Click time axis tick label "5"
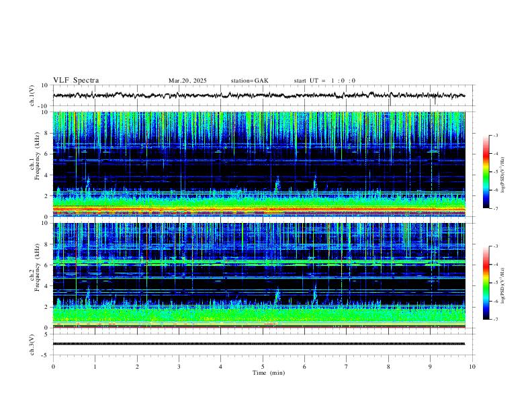This screenshot has height=411, width=532. pos(263,367)
